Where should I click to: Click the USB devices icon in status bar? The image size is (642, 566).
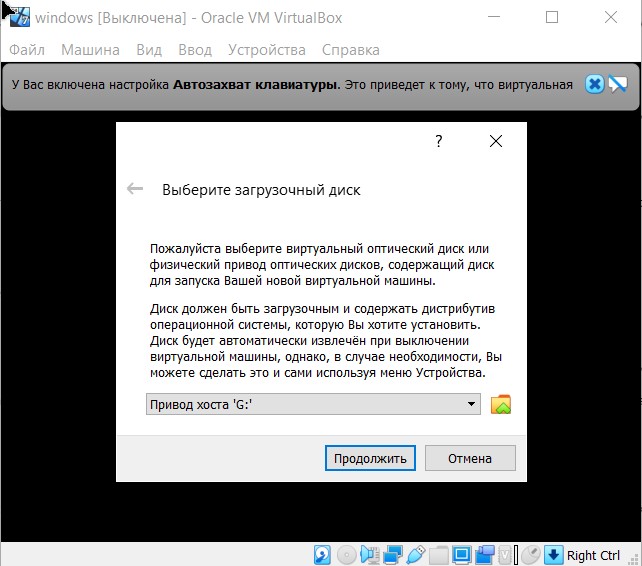tap(416, 555)
